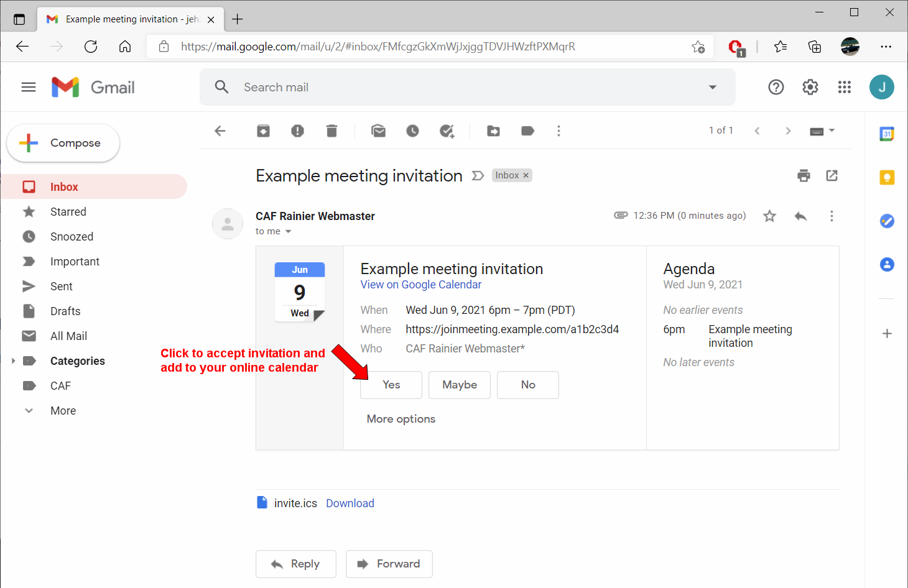Delete the email with the trash icon

click(x=331, y=131)
